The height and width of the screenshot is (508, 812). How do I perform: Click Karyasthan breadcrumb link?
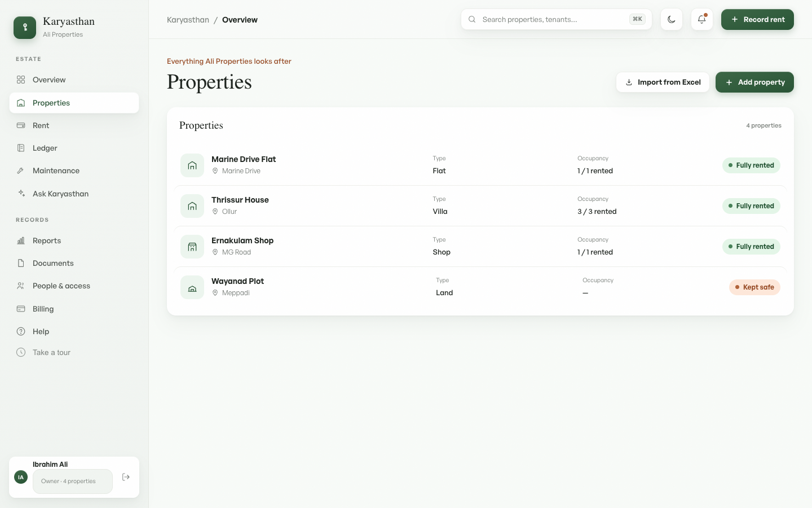pyautogui.click(x=188, y=20)
